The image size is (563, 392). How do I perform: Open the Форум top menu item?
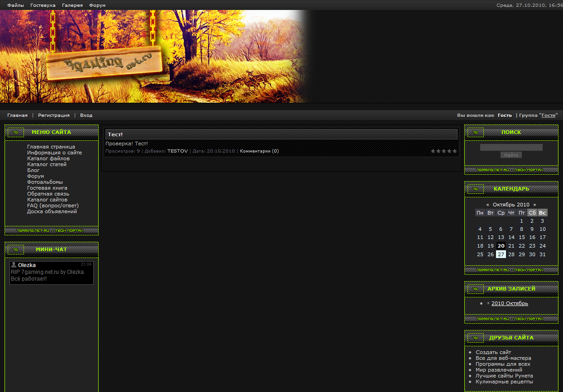click(x=97, y=5)
